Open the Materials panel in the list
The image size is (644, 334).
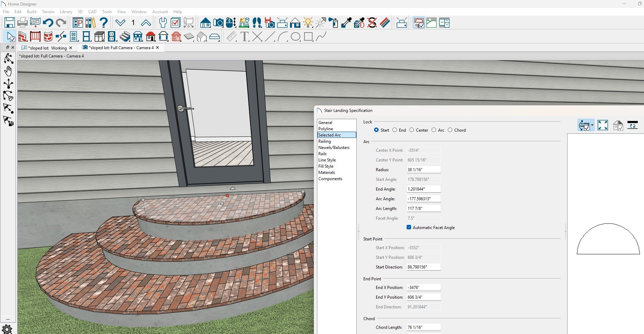[x=327, y=173]
